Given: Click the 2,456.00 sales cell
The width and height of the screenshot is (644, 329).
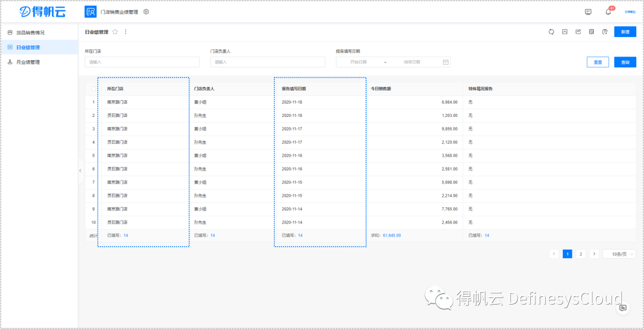Looking at the screenshot, I should click(450, 222).
